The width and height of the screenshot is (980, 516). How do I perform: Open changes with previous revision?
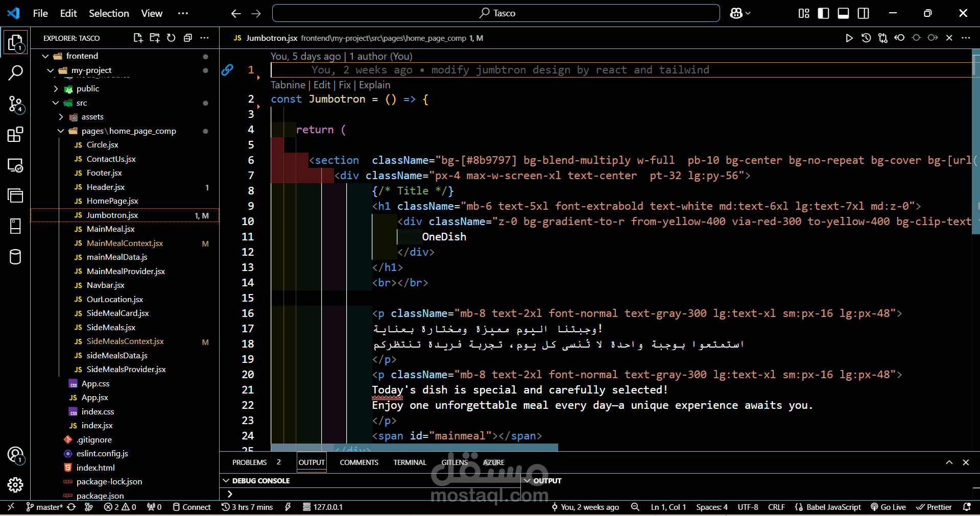[x=899, y=38]
